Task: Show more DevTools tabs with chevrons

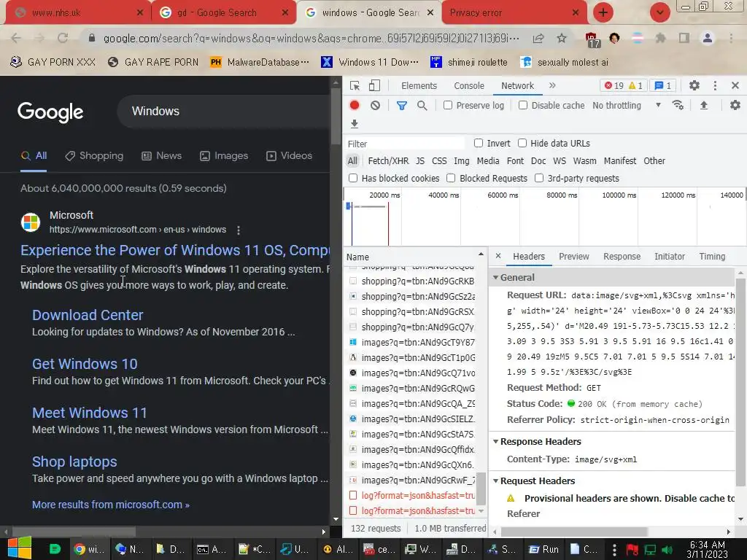Action: click(552, 86)
